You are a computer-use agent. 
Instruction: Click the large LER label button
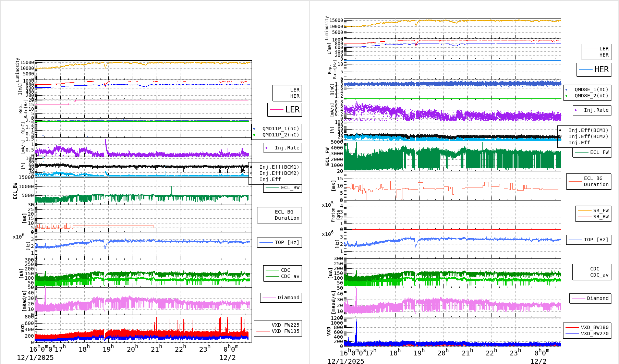[285, 110]
